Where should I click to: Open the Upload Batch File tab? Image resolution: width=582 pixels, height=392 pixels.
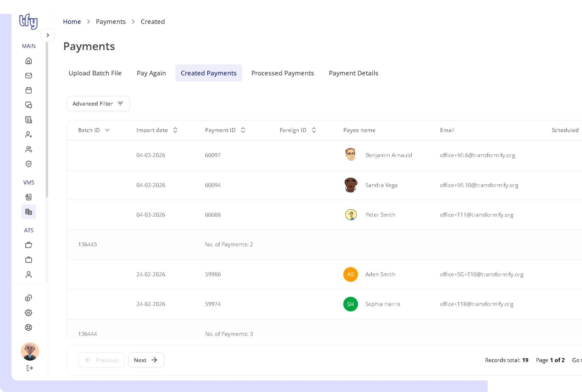(x=95, y=73)
